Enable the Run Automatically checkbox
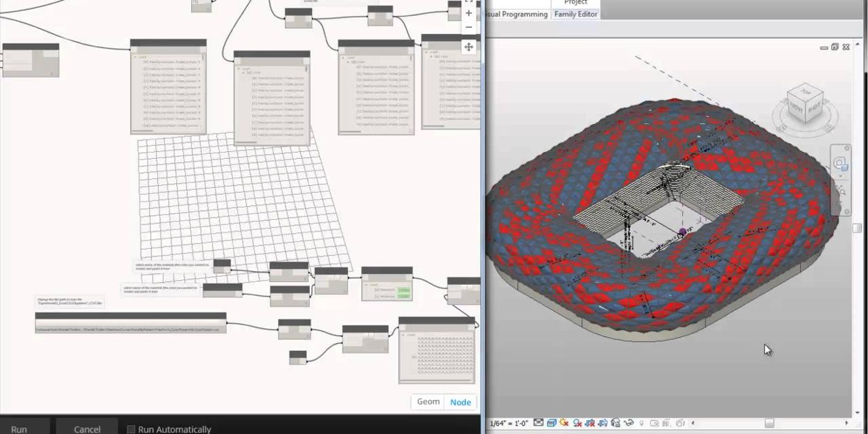Viewport: 868px width, 434px height. point(131,429)
